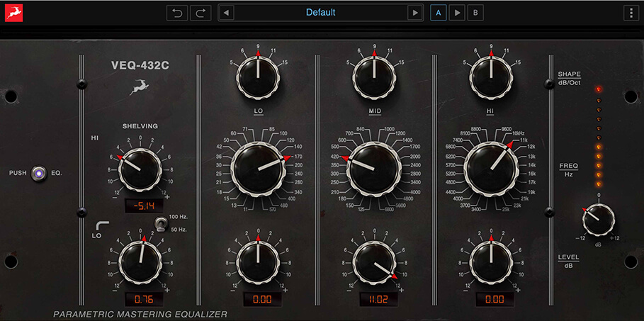Click the LEVEL dB label

pyautogui.click(x=569, y=261)
